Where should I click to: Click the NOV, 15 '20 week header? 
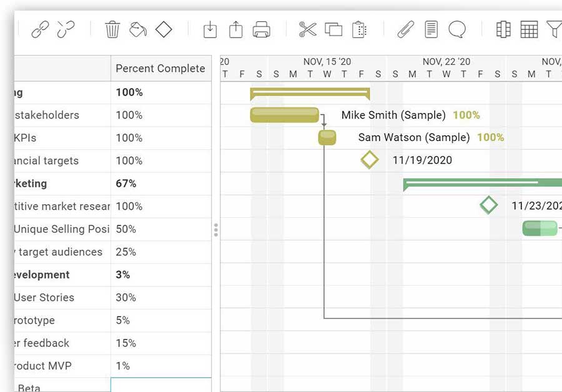(327, 62)
